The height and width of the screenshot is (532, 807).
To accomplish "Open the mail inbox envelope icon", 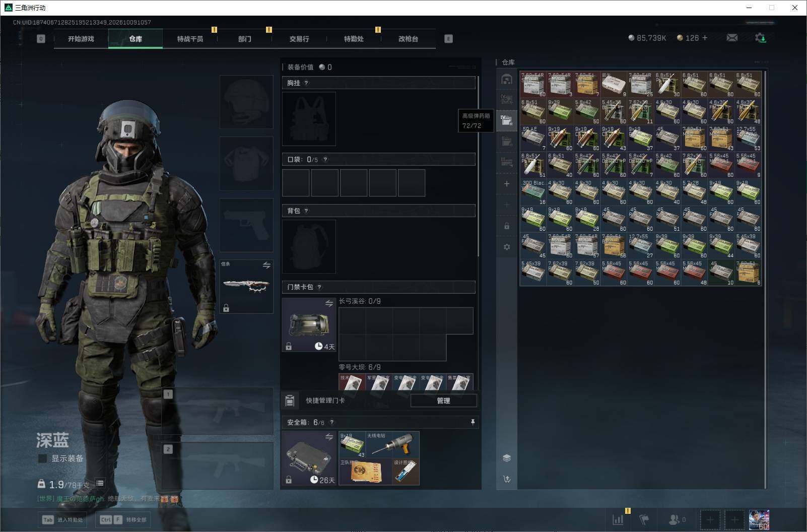I will click(732, 38).
